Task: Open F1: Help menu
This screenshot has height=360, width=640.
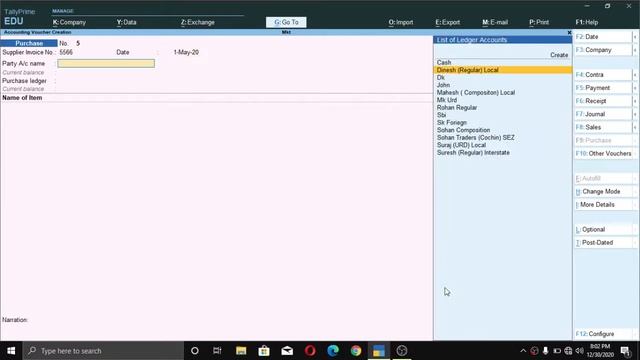Action: [587, 22]
